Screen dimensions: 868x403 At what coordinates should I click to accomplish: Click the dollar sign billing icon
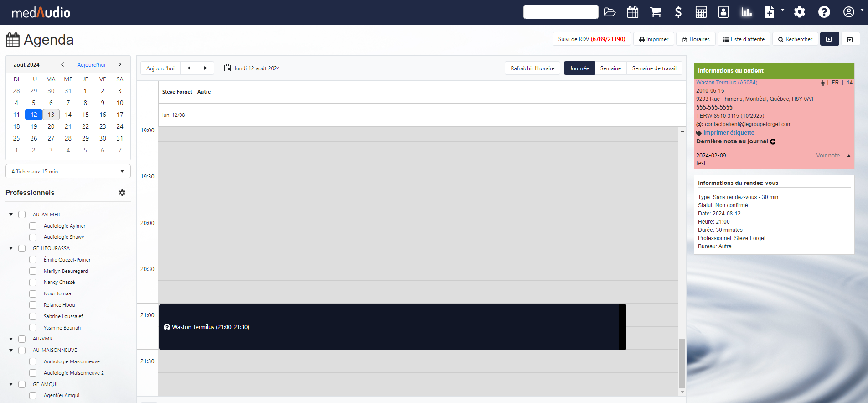678,12
